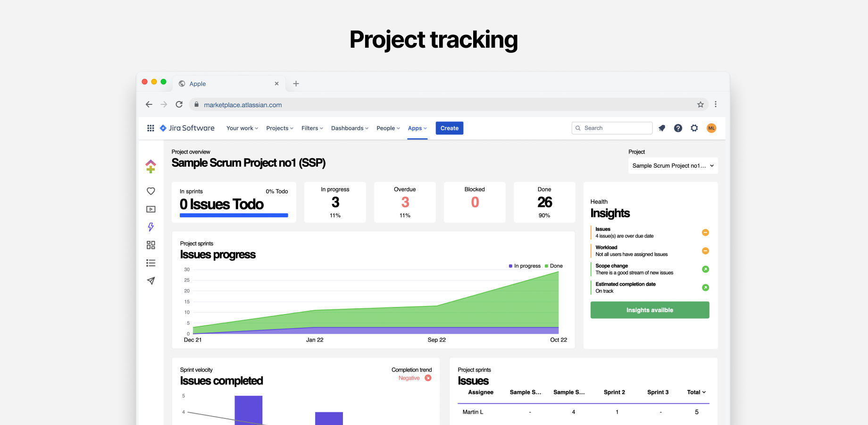Click the marketplace.atlassian.com address bar
The height and width of the screenshot is (425, 868).
tap(449, 104)
